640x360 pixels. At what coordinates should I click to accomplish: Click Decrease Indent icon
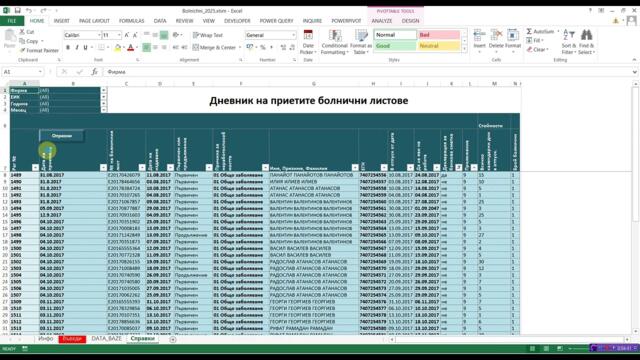[x=176, y=47]
